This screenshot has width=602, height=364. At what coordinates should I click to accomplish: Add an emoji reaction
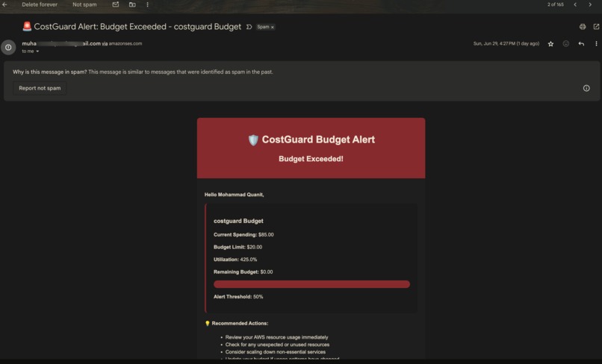click(x=566, y=44)
